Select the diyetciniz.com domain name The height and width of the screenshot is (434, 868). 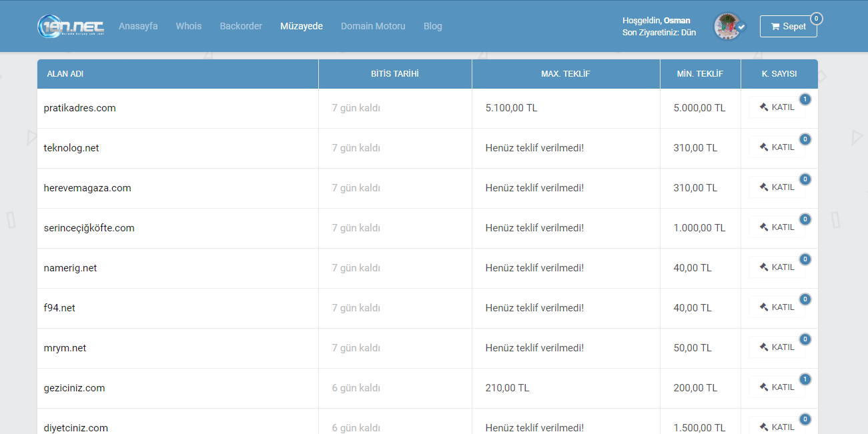tap(76, 428)
